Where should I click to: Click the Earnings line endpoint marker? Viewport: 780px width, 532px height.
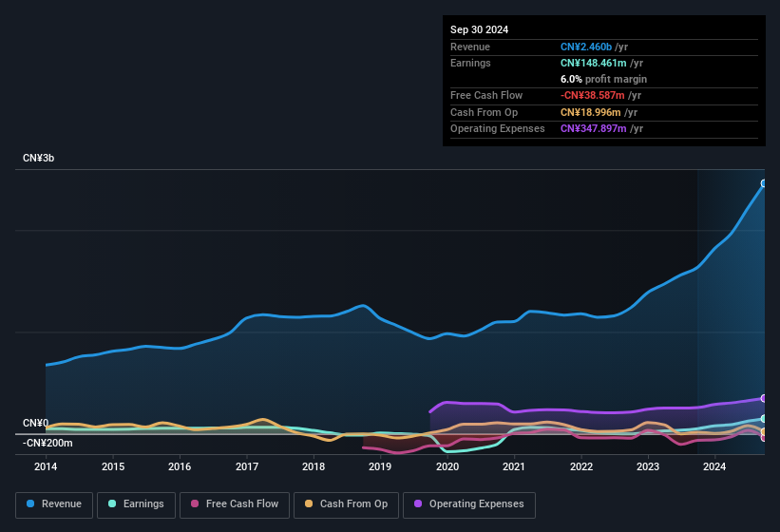tap(764, 418)
